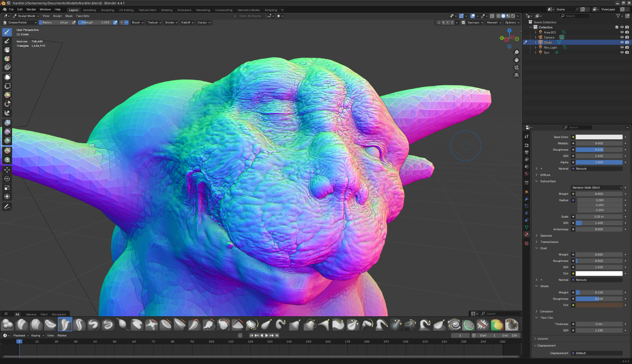Viewport: 632px width, 364px height.
Task: Open the Random Walk (Skin) dropdown
Action: (x=597, y=188)
